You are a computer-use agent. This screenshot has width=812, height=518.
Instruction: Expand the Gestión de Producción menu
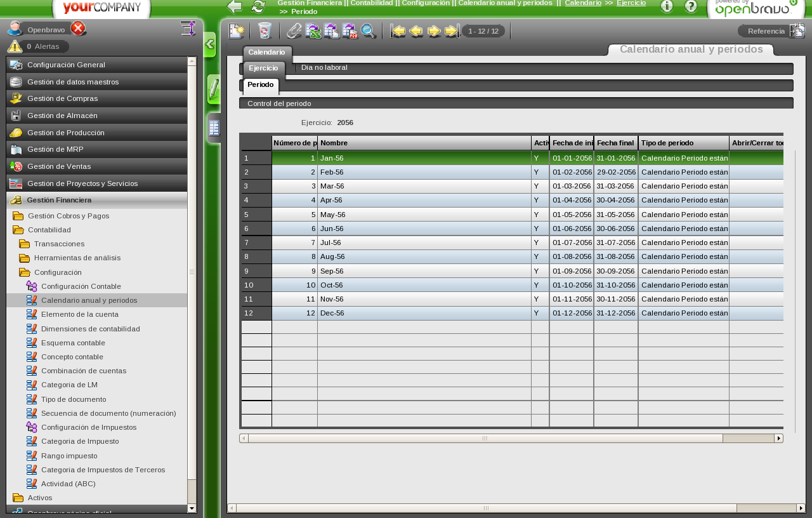[x=97, y=133]
